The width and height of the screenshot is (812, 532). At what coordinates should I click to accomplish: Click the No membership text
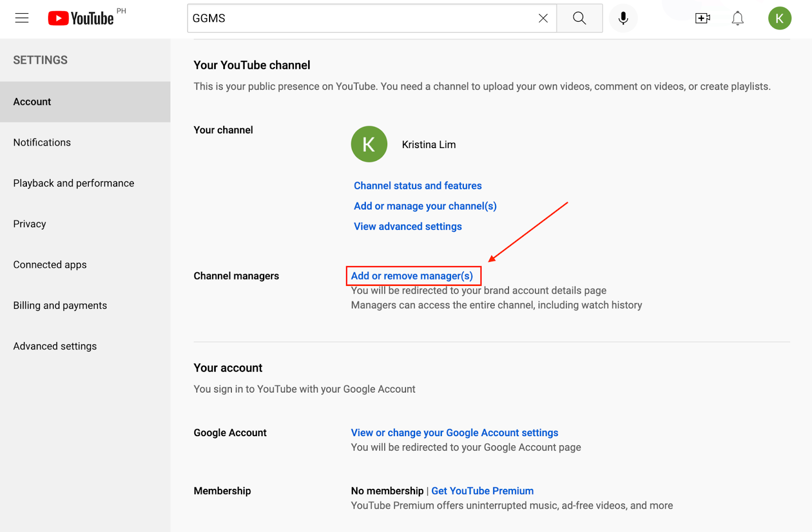387,491
